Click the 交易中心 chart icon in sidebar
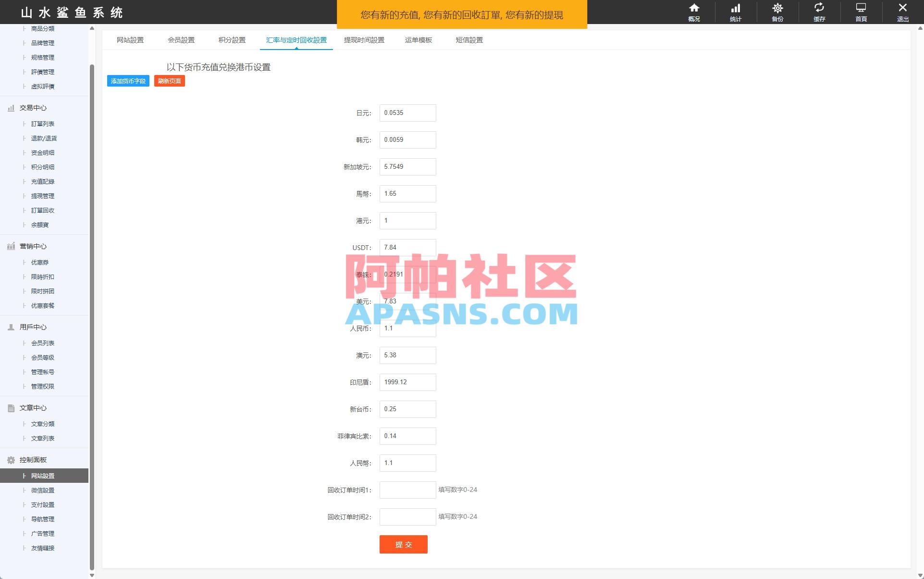Viewport: 924px width, 579px height. tap(11, 108)
